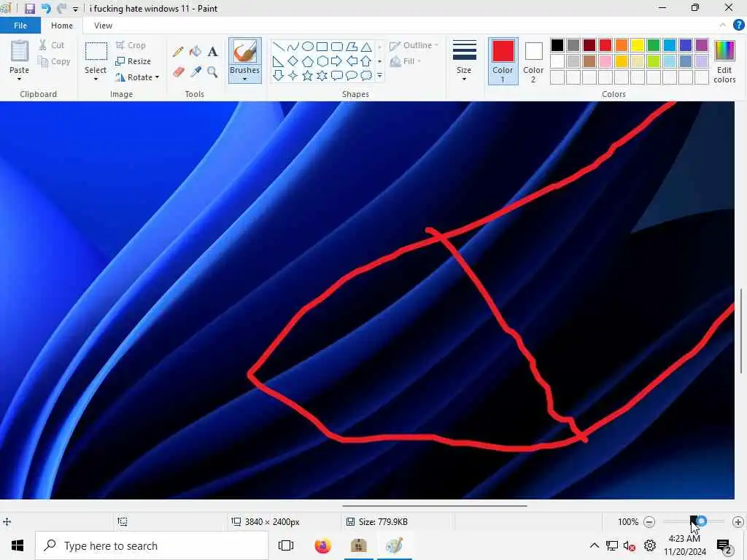
Task: Open Firefox from the taskbar
Action: tap(323, 545)
